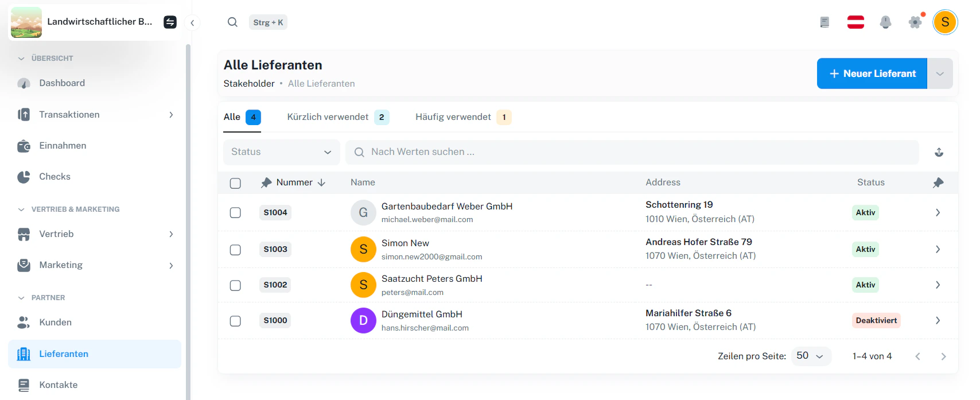The width and height of the screenshot is (980, 400).
Task: Open row details arrow for Gartenbaubedarf Weber GmbH
Action: pos(938,212)
